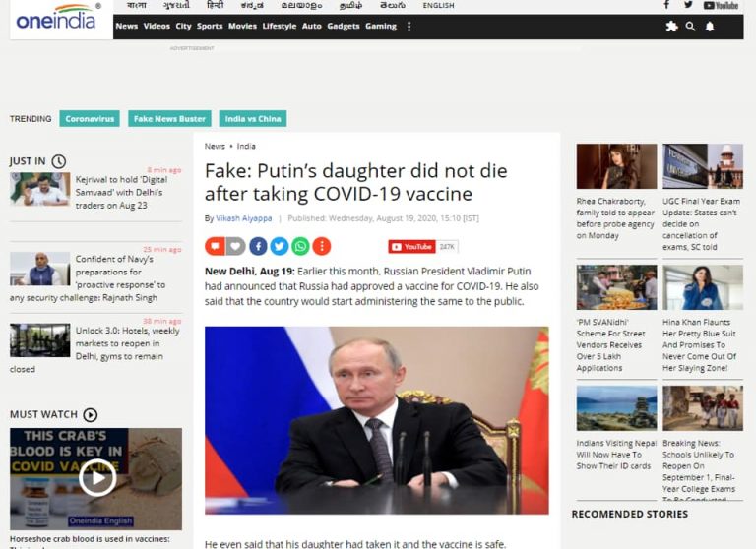Expand more share options orange dots

pyautogui.click(x=322, y=246)
